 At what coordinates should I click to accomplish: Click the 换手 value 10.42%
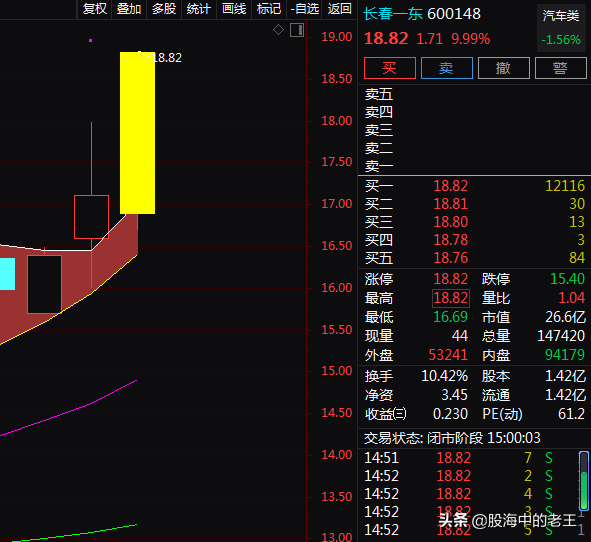click(444, 376)
